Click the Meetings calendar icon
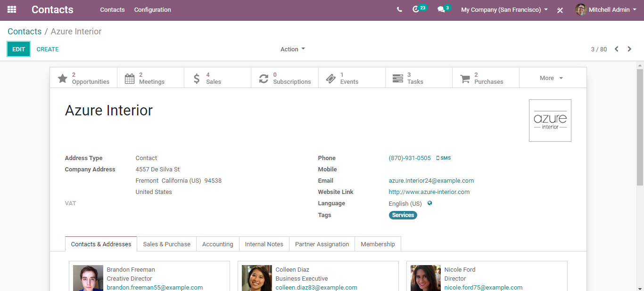The image size is (644, 291). click(130, 78)
